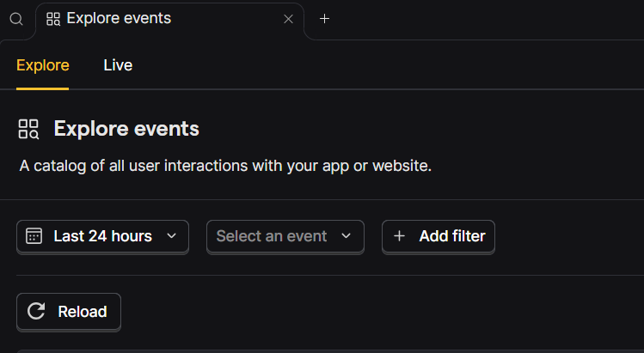Click the Explore events heading icon
Screen dimensions: 644x353
[28, 130]
